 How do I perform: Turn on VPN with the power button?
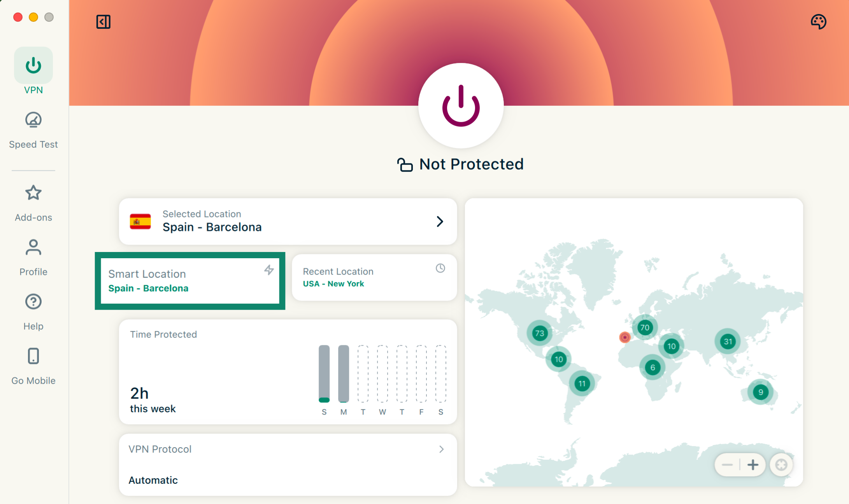point(461,106)
